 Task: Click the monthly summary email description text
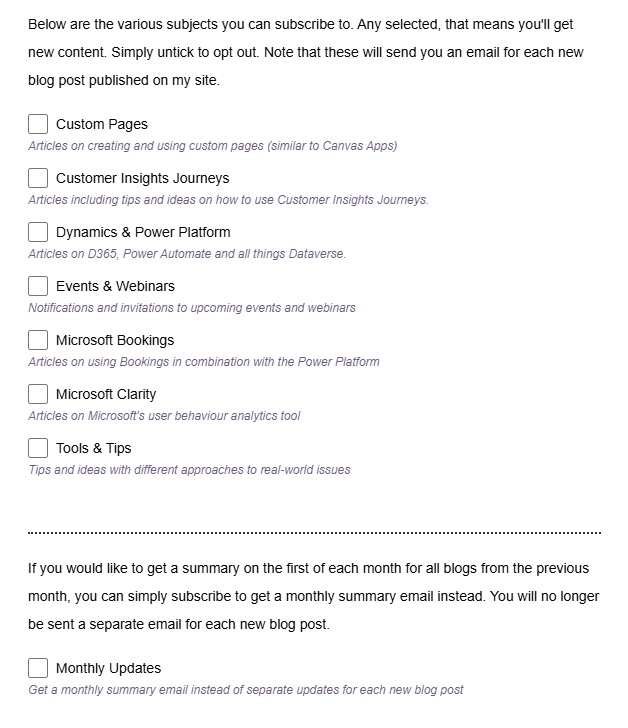coord(246,690)
